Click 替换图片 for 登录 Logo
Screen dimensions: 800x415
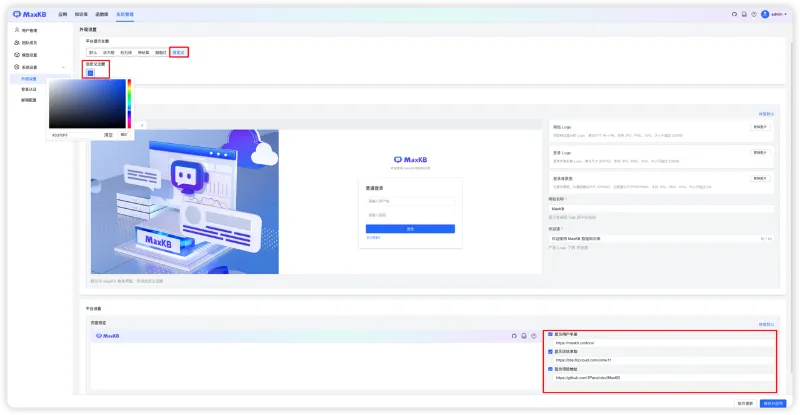[760, 152]
